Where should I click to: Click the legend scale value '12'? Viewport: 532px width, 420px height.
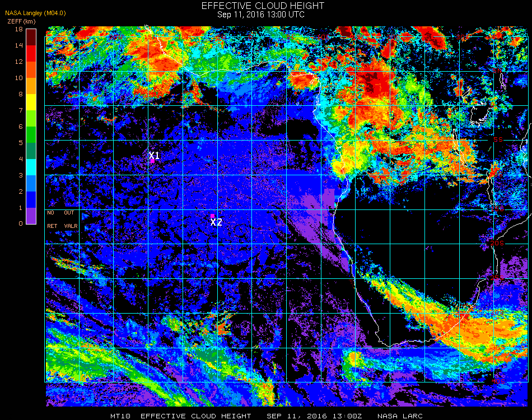coord(18,62)
